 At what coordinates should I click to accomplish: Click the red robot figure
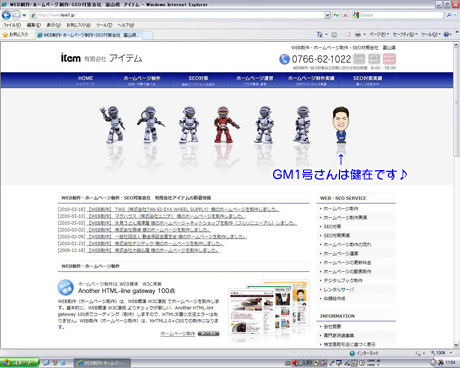pos(226,125)
